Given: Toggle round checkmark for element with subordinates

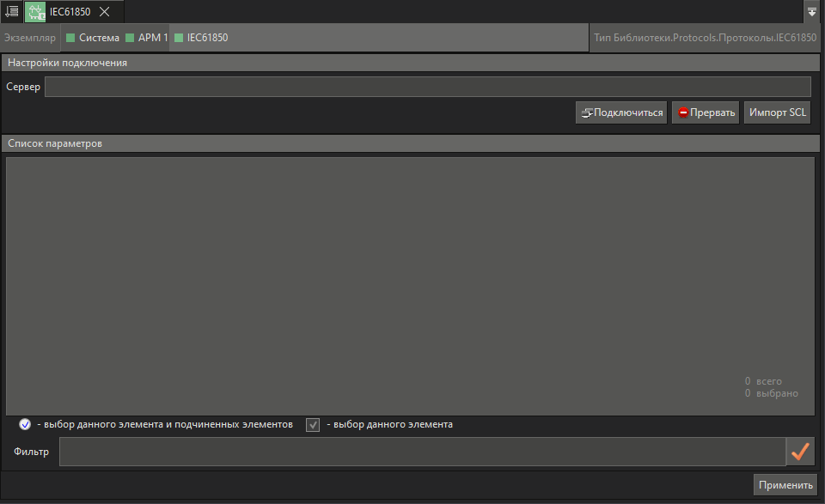Looking at the screenshot, I should click(25, 425).
